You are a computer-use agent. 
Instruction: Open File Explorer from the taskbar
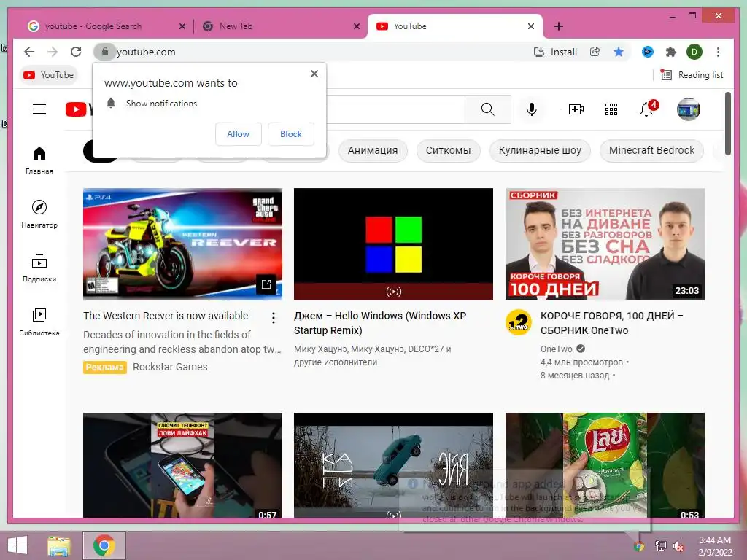59,545
